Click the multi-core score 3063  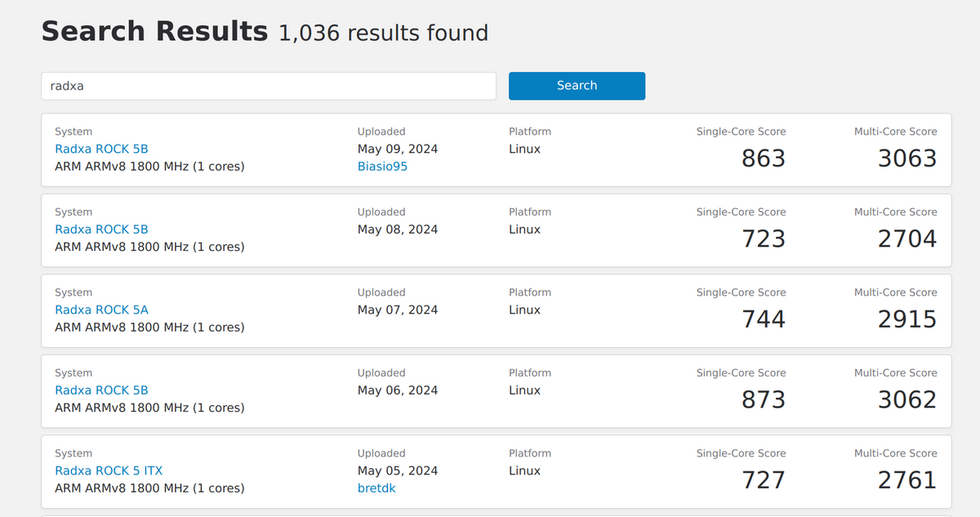point(906,158)
